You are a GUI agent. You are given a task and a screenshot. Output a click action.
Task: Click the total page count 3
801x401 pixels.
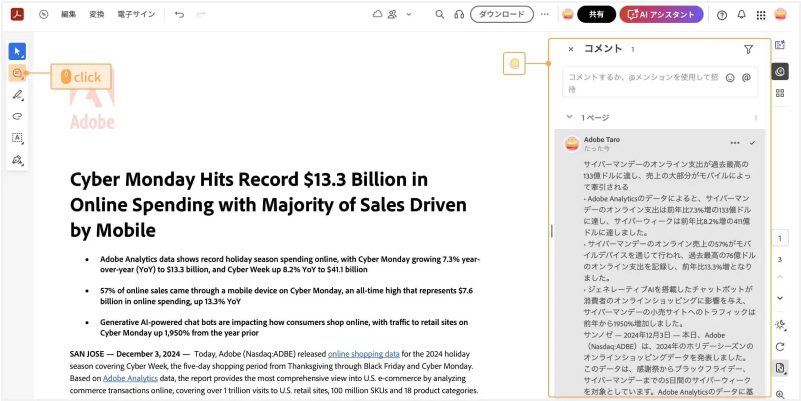[x=780, y=260]
